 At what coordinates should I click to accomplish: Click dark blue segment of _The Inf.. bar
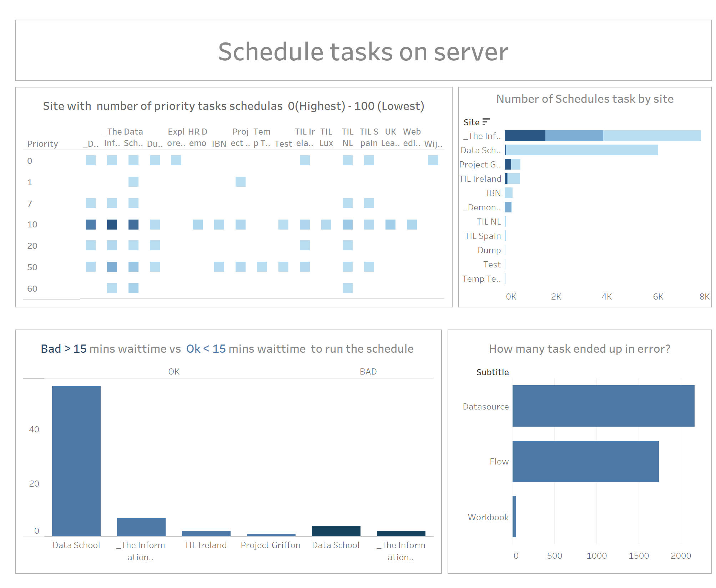(525, 136)
